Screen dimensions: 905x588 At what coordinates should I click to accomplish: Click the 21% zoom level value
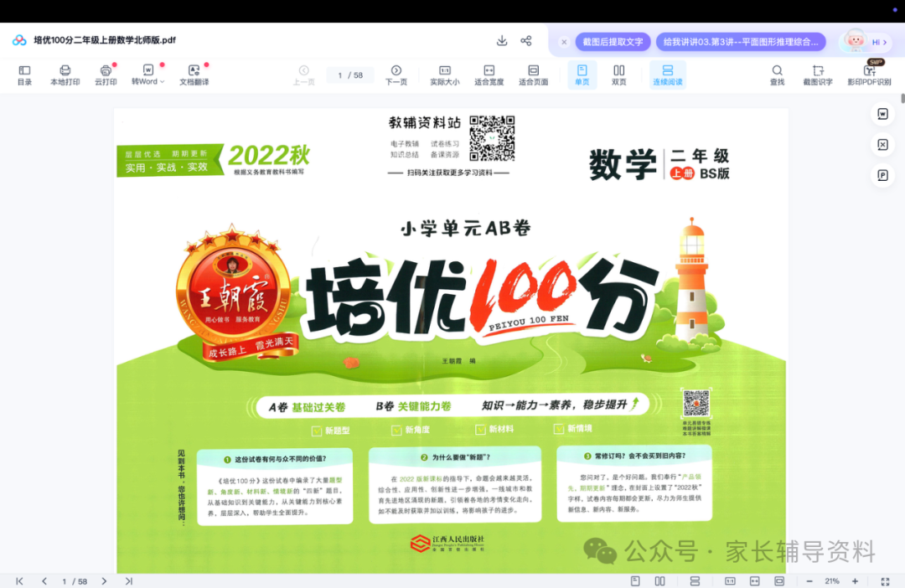click(832, 581)
